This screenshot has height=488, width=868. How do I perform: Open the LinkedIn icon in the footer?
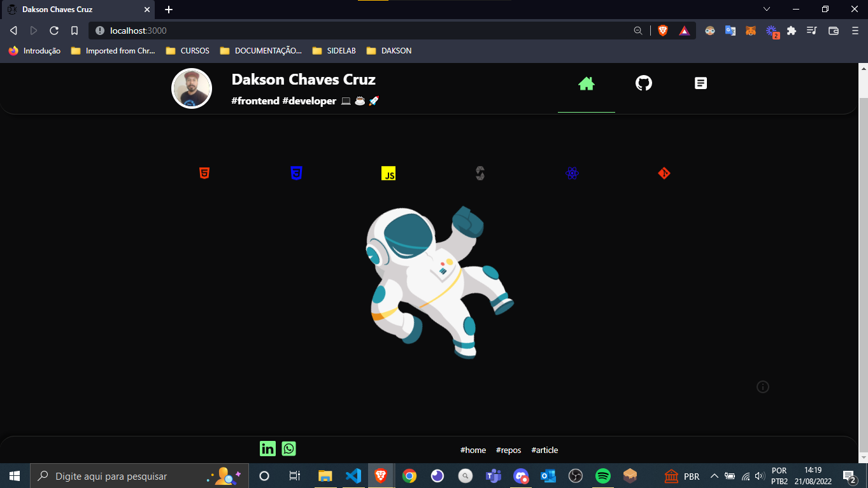pos(267,448)
